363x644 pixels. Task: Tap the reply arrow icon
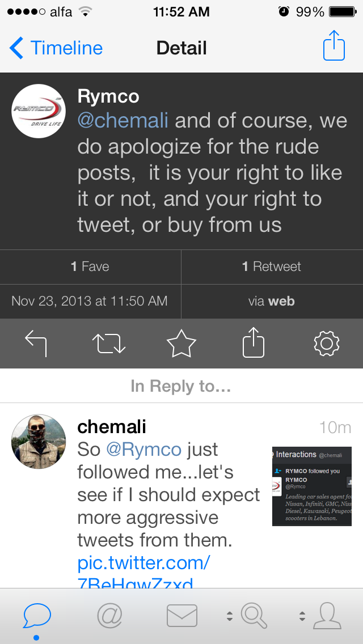36,343
